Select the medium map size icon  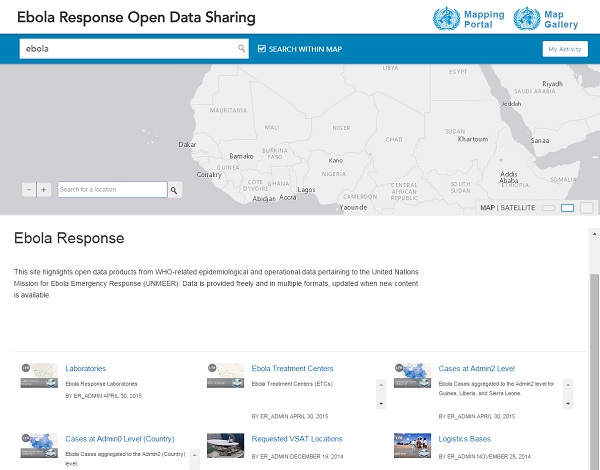tap(567, 208)
